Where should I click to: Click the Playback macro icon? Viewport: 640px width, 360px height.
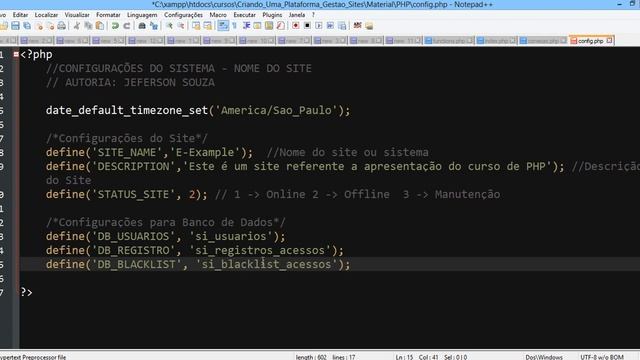point(319,26)
